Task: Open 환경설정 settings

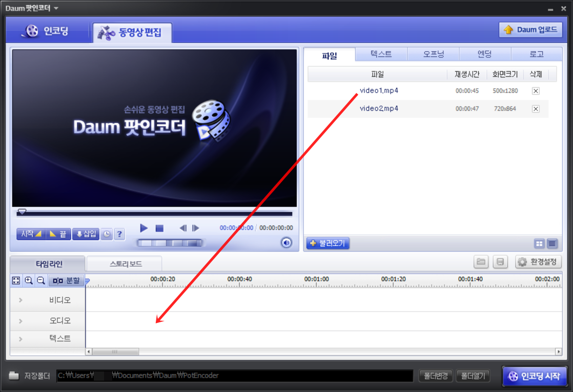Action: (x=538, y=262)
